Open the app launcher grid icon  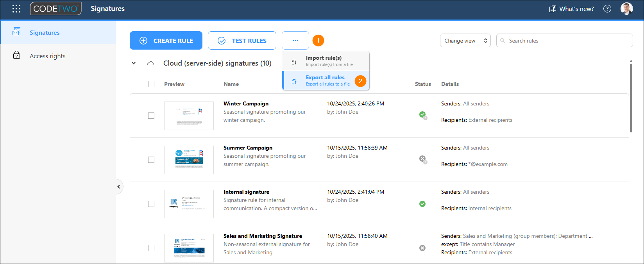point(16,9)
